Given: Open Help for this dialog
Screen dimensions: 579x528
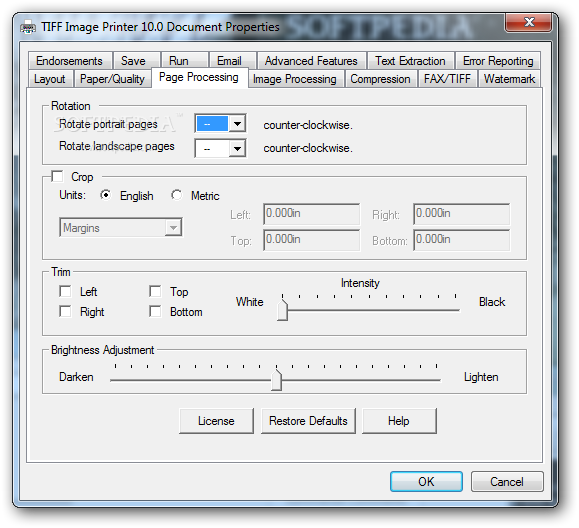Looking at the screenshot, I should pos(399,421).
